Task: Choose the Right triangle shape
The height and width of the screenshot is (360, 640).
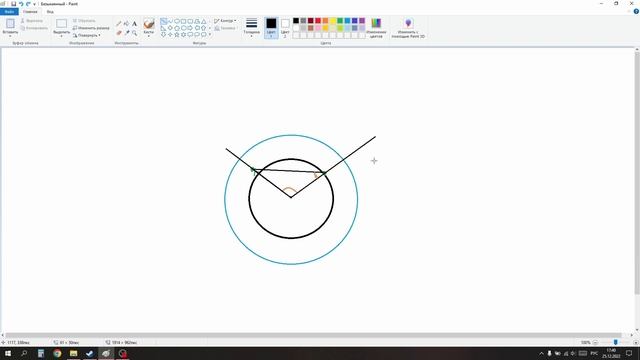Action: [164, 28]
